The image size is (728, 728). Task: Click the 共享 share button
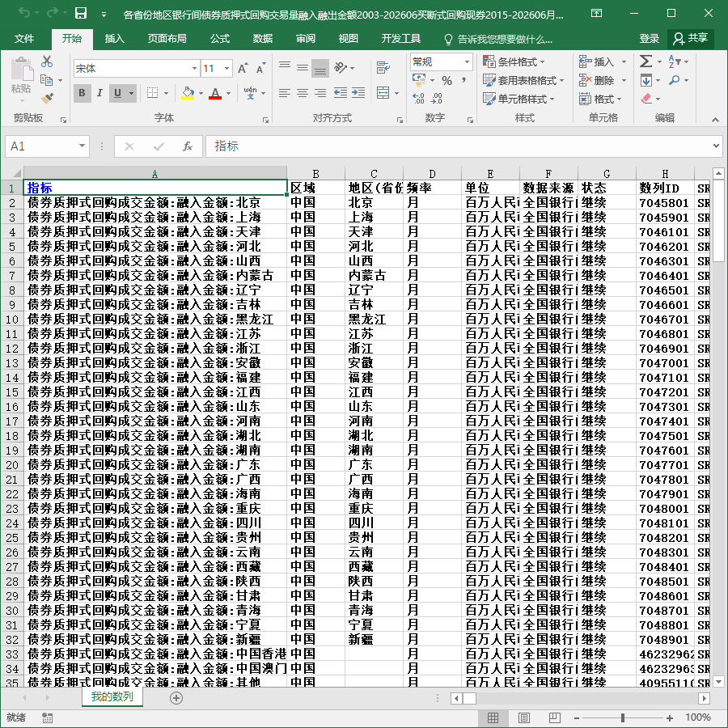(x=691, y=39)
